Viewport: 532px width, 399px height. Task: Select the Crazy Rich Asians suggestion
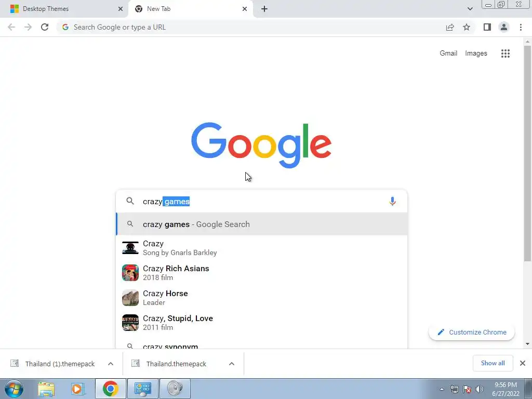(261, 273)
